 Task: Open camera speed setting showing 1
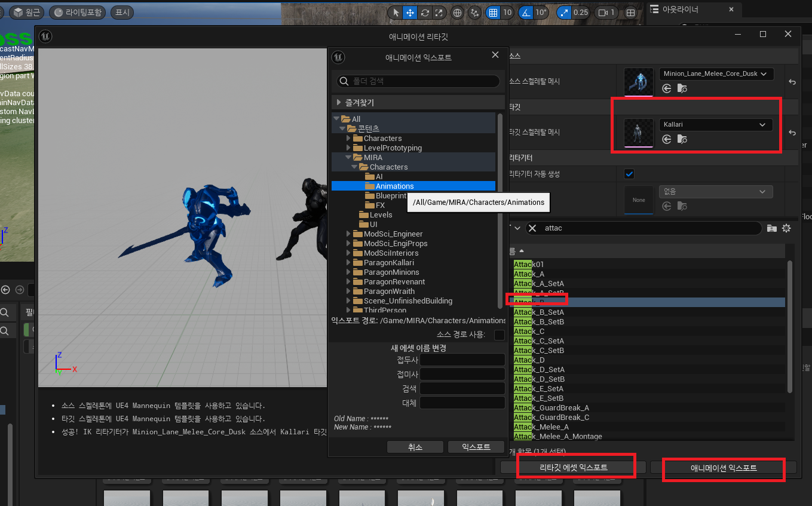click(x=607, y=13)
